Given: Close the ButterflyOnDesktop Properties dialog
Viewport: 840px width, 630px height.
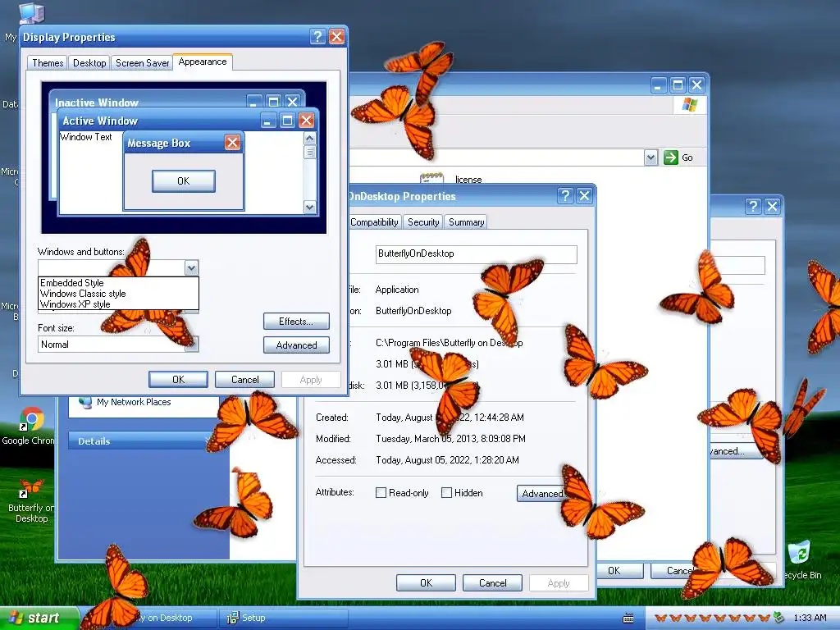Looking at the screenshot, I should tap(584, 196).
